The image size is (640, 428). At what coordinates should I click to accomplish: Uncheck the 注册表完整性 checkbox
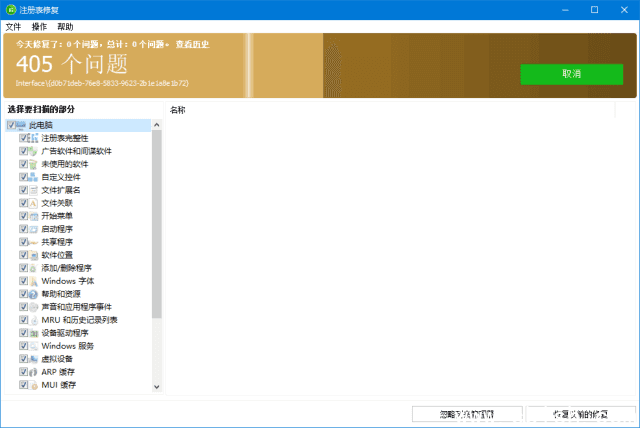23,138
